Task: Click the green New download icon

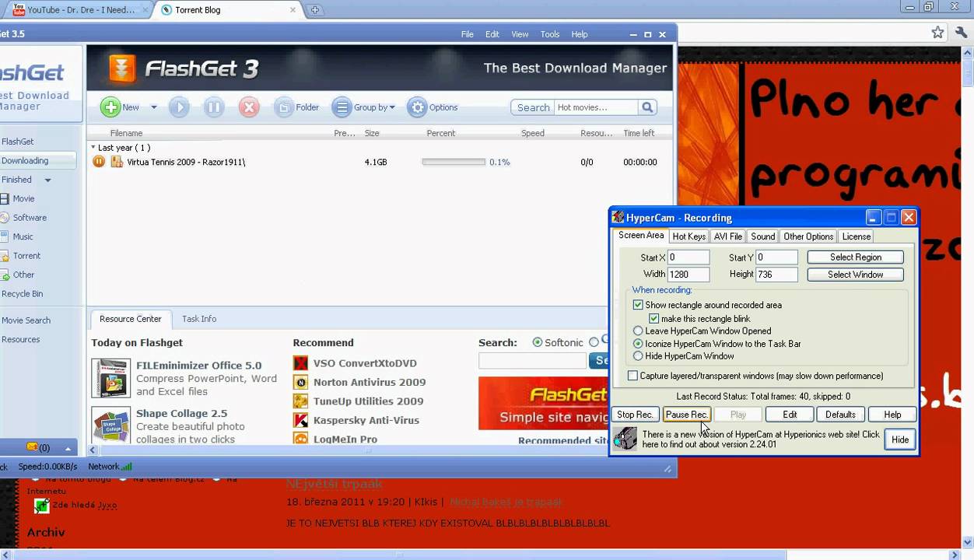Action: 110,107
